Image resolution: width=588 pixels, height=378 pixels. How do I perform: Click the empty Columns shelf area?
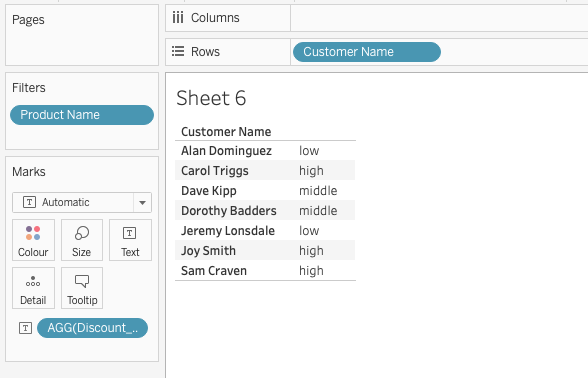439,18
